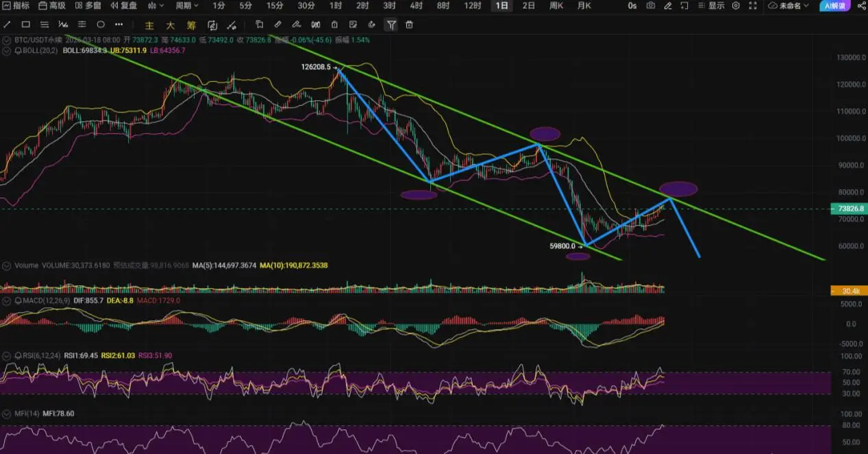This screenshot has height=454, width=868.
Task: Click the magnet snap mode icon
Action: click(315, 25)
